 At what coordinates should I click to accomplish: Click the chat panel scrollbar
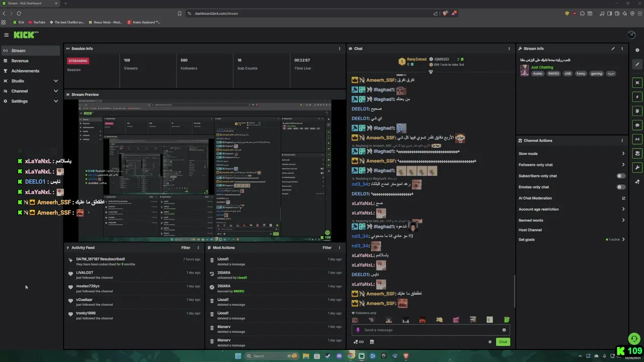coord(514,291)
